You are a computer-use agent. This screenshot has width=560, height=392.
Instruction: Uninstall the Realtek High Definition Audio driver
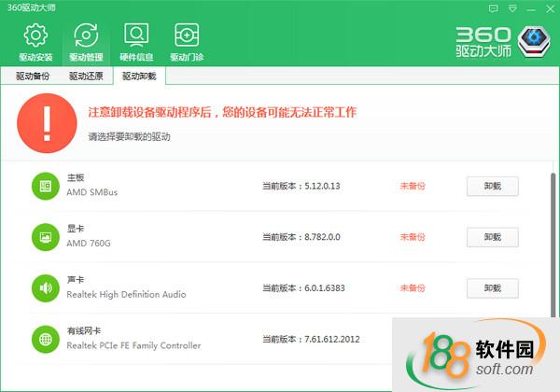coord(492,287)
